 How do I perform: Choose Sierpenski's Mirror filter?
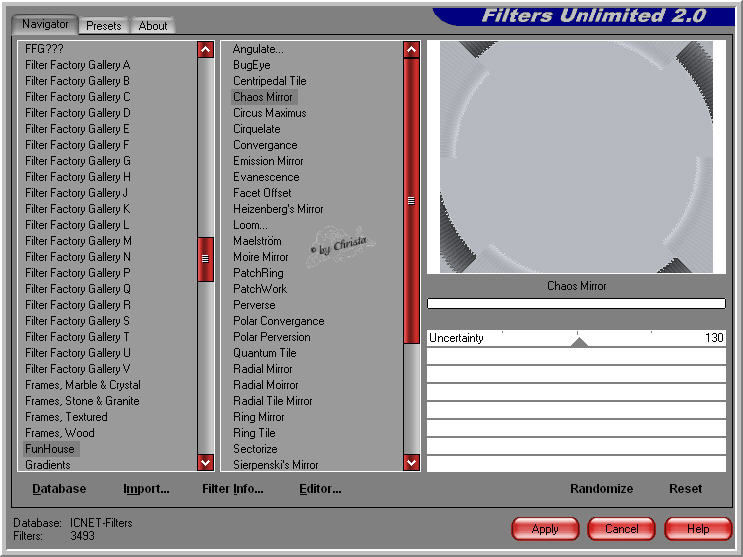(x=276, y=465)
